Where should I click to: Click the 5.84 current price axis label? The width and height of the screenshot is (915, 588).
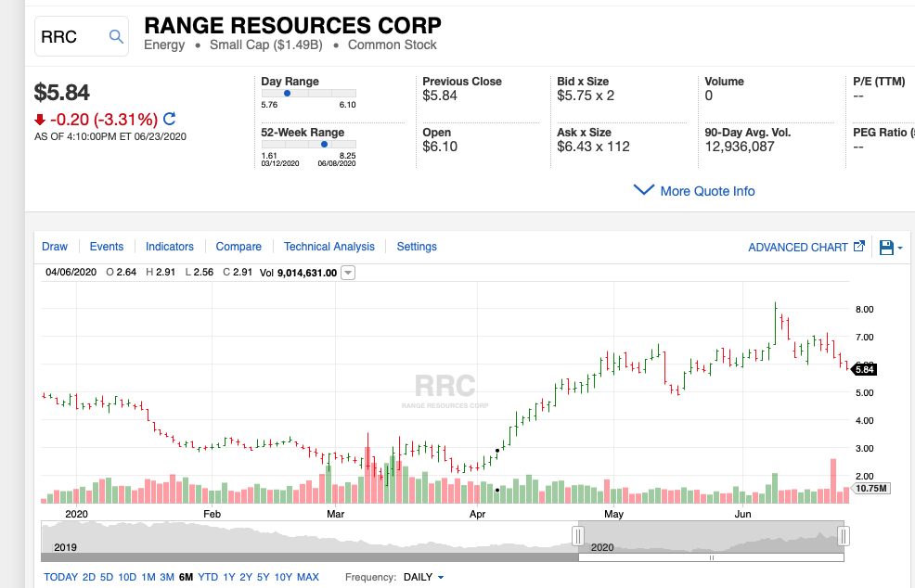coord(864,369)
